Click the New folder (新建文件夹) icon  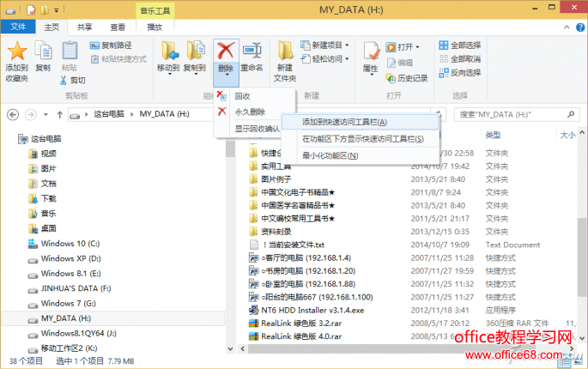pyautogui.click(x=285, y=51)
